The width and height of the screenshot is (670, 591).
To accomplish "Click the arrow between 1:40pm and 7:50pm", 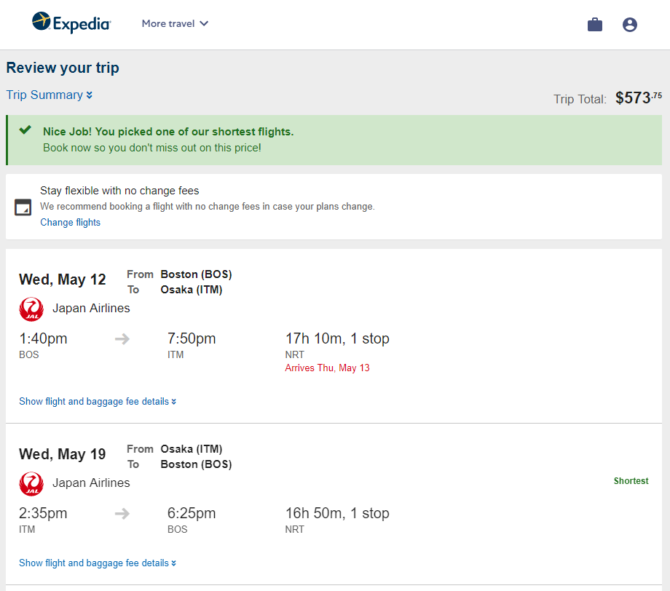I will coord(122,339).
